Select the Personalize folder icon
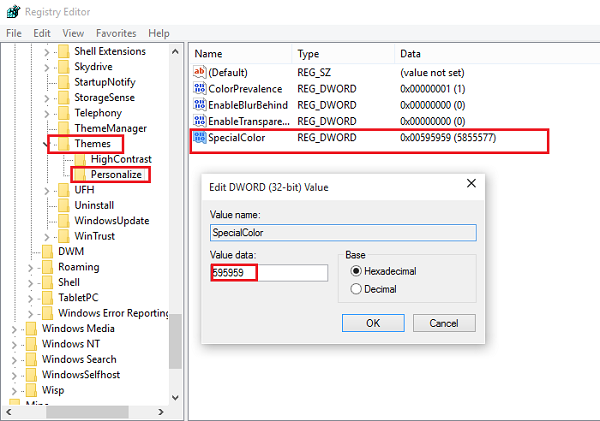Image resolution: width=600 pixels, height=421 pixels. 80,174
